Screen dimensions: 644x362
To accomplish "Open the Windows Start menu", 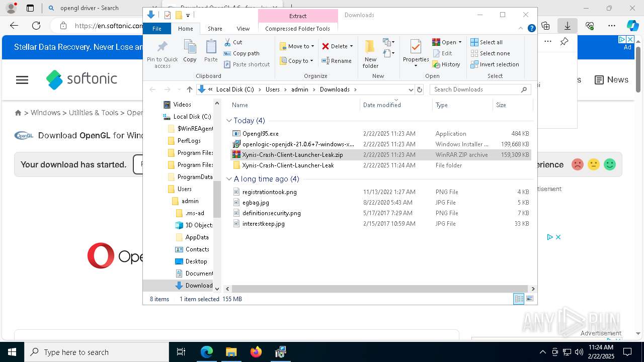I will point(12,352).
